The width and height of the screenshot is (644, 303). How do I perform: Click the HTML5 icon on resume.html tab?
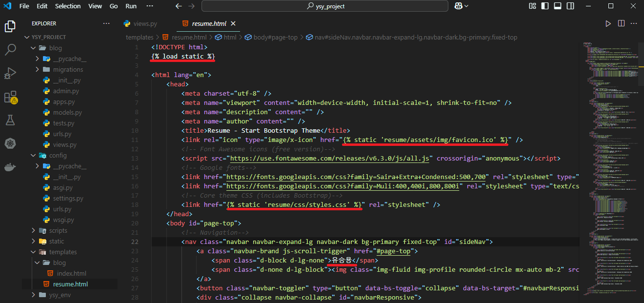click(x=185, y=23)
